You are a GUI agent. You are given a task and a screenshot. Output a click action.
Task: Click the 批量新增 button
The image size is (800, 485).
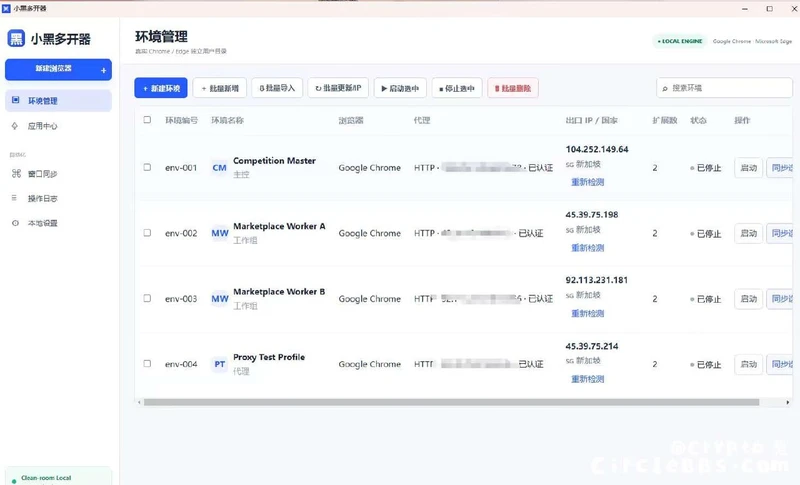coord(220,88)
